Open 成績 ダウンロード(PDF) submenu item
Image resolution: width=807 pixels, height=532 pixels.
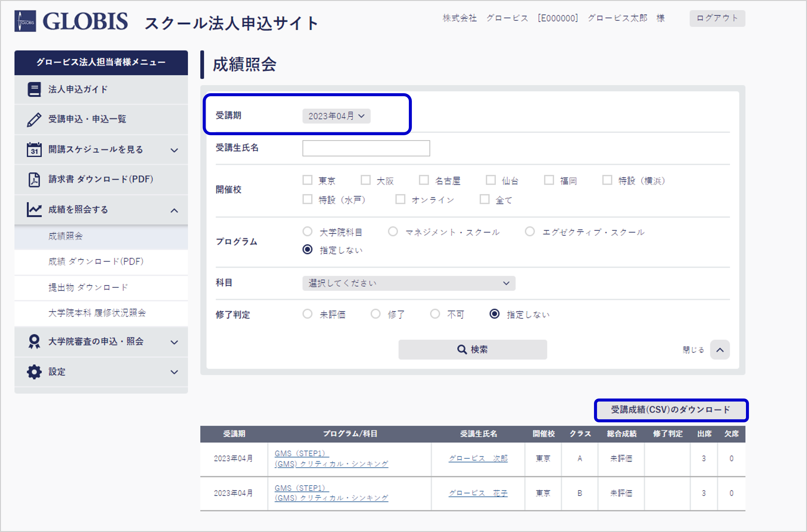tap(101, 262)
